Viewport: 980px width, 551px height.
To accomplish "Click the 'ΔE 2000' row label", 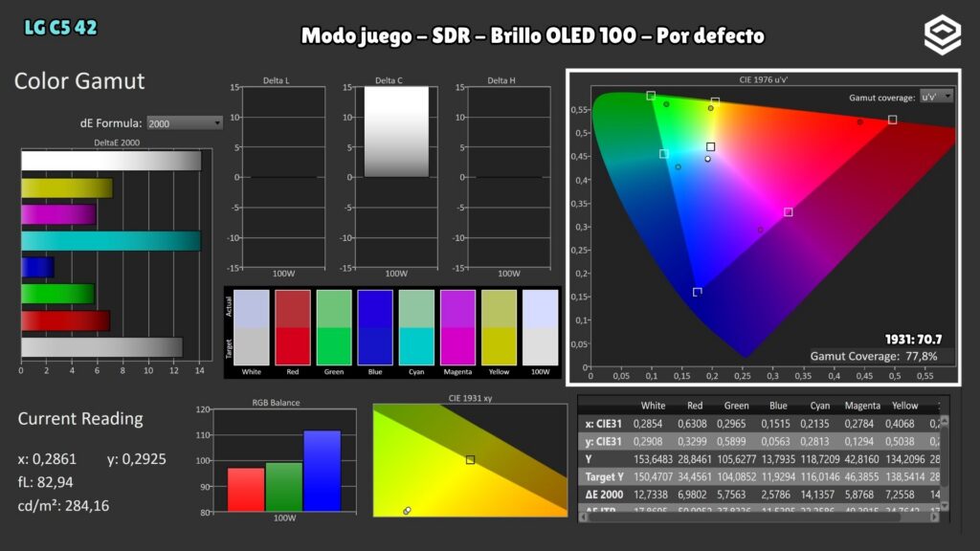I will 604,495.
